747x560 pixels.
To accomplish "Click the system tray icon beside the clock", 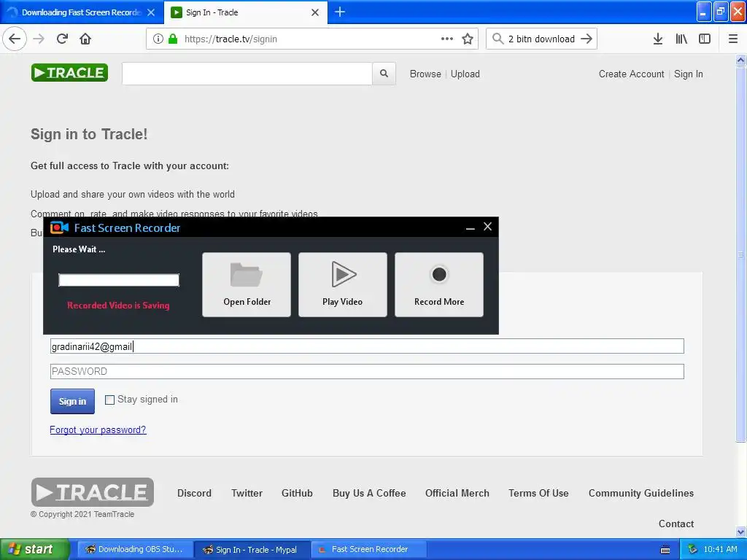I will click(x=692, y=549).
